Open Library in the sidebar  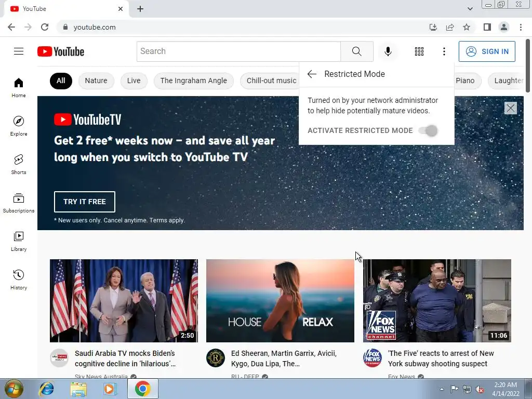point(19,241)
